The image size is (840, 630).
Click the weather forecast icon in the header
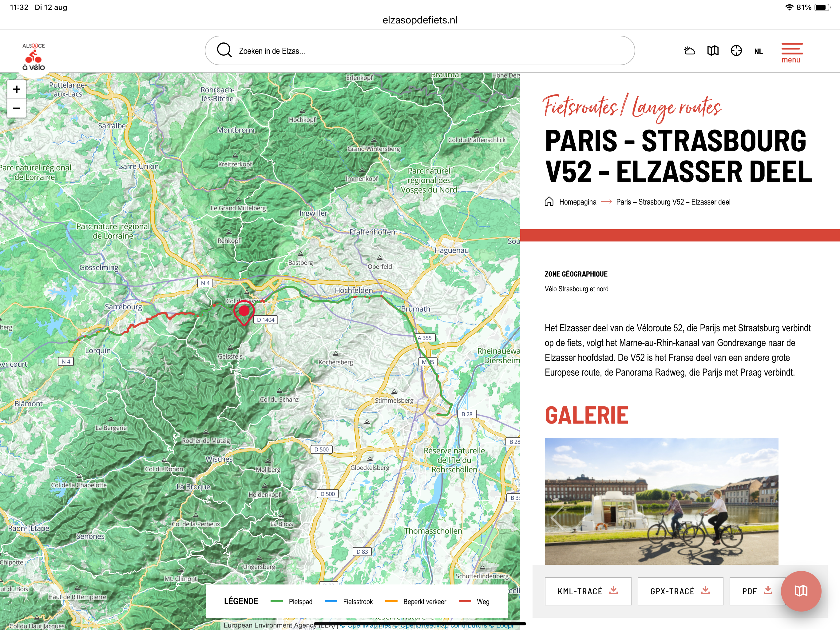pyautogui.click(x=689, y=50)
